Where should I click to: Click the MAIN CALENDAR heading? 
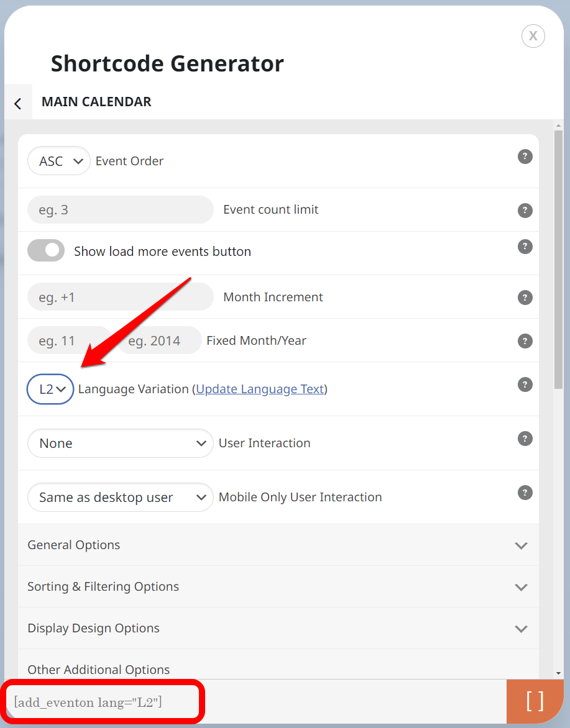click(96, 102)
